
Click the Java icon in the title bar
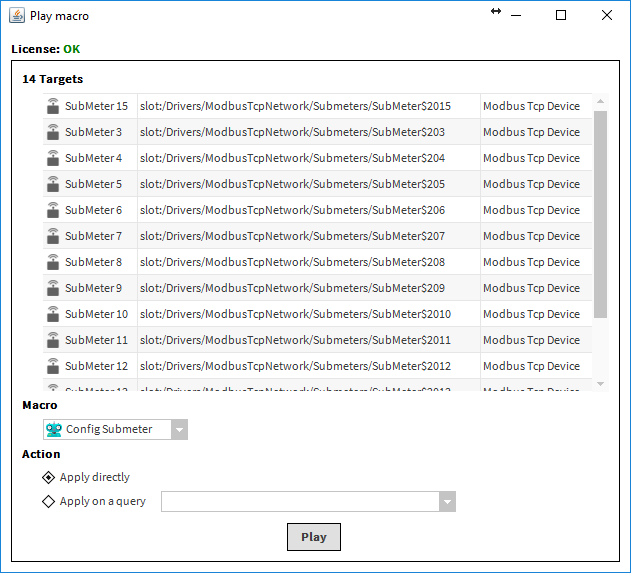pyautogui.click(x=17, y=15)
